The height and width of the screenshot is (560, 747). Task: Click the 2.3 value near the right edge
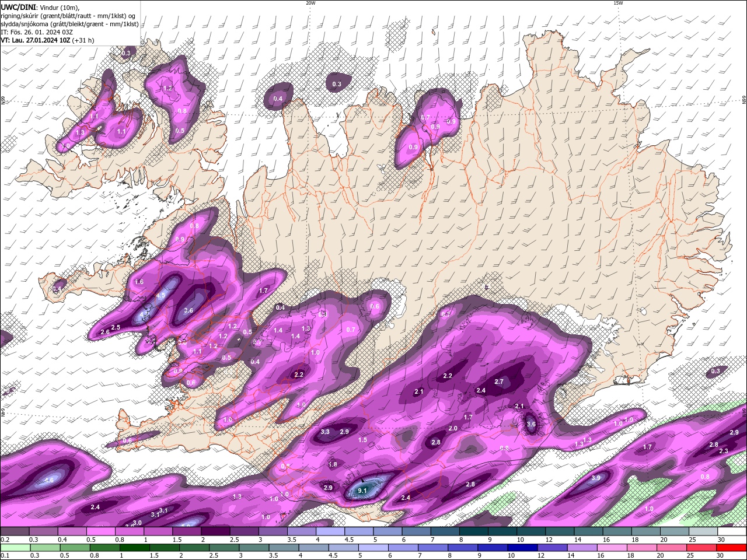tap(724, 451)
